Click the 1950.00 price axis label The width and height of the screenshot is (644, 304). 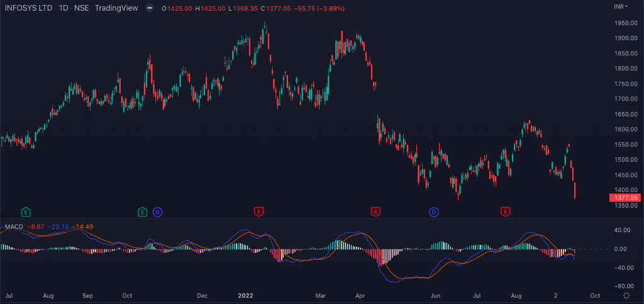pyautogui.click(x=626, y=23)
